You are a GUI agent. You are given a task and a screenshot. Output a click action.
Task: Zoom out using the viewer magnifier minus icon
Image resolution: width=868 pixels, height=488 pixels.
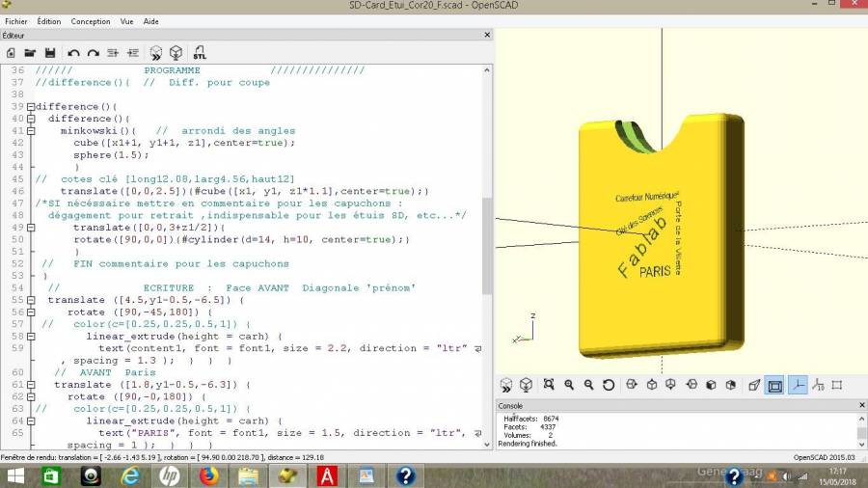pos(588,385)
